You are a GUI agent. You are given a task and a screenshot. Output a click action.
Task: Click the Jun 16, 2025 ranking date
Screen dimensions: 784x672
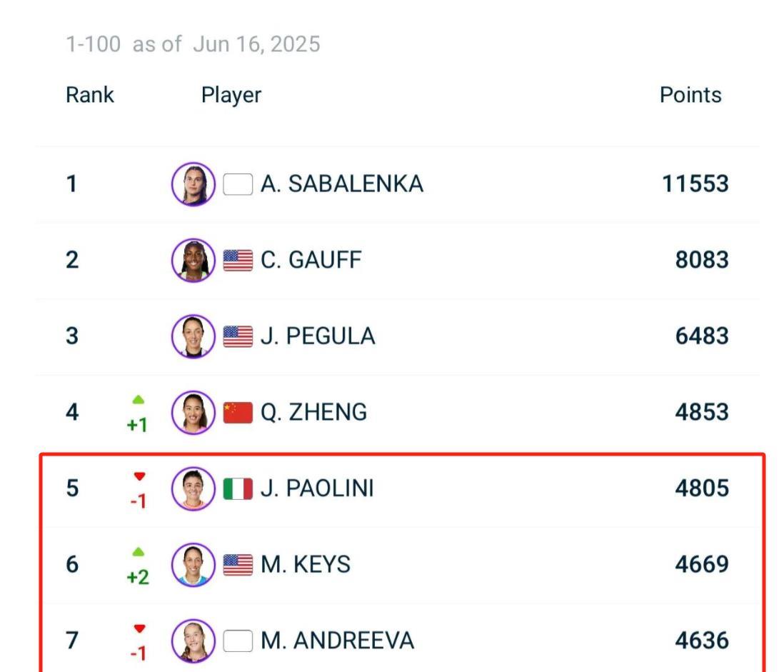point(256,44)
